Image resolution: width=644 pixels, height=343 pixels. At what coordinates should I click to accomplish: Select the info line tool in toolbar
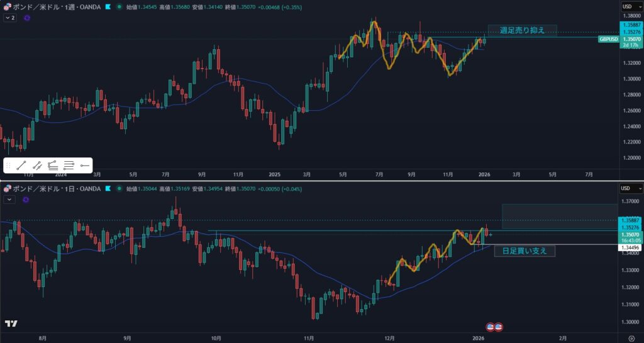point(37,166)
